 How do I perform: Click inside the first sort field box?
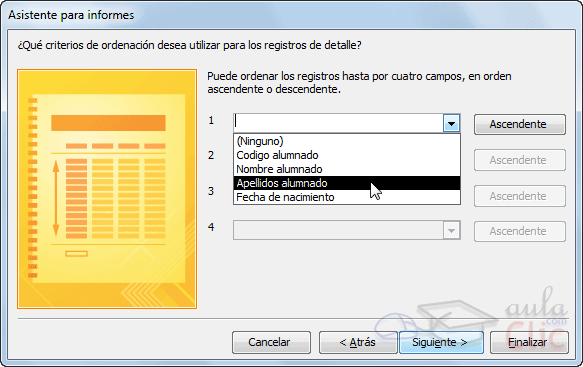point(338,123)
